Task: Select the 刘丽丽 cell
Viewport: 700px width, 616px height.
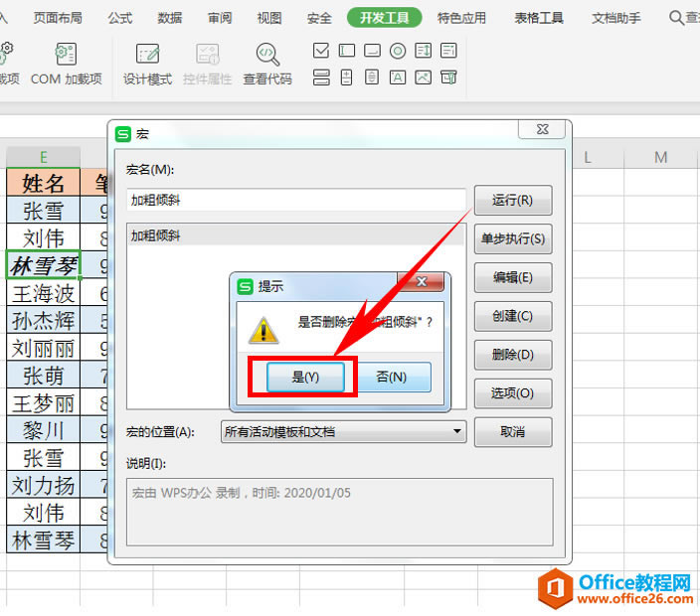Action: 44,349
